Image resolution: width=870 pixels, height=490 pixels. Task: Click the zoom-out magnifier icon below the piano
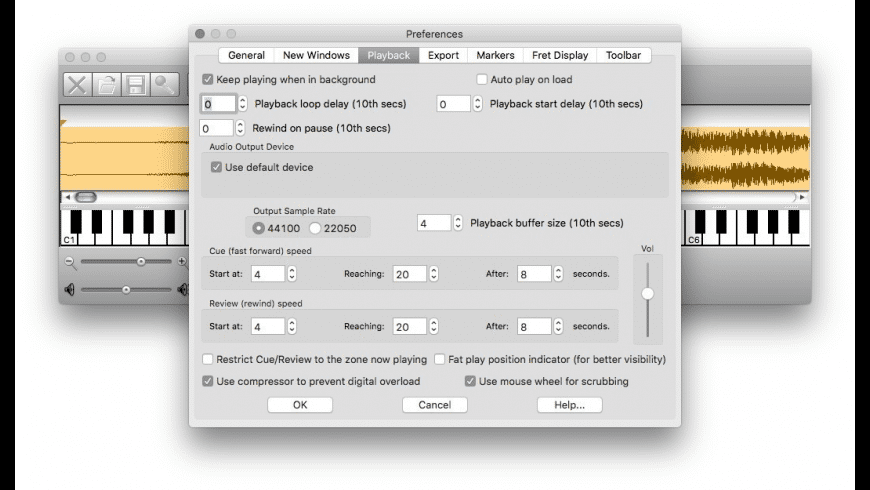coord(70,262)
